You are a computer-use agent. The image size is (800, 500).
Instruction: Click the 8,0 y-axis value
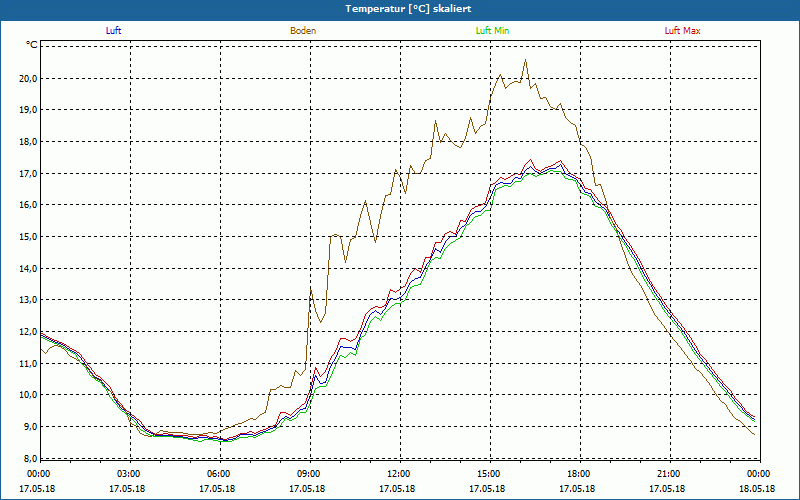[x=31, y=458]
